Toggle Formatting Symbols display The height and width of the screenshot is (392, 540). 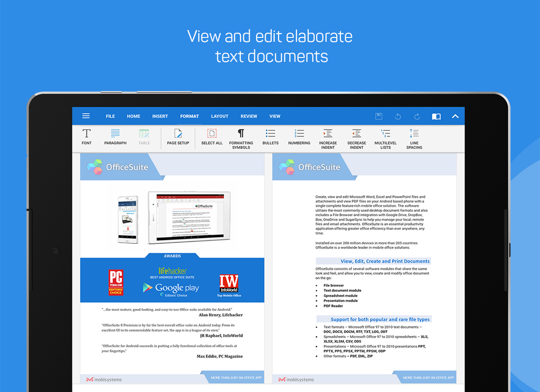[x=241, y=139]
